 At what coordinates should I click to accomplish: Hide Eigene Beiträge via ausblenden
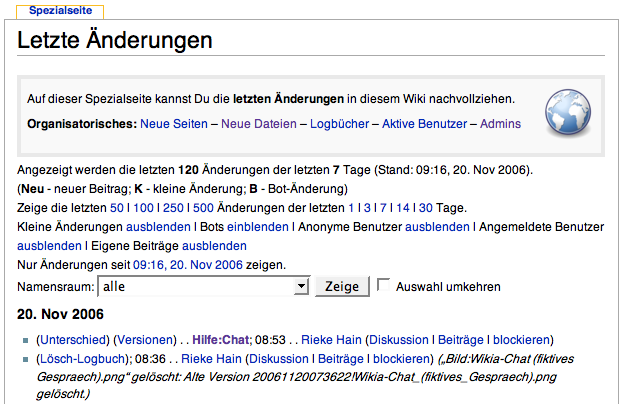point(214,246)
